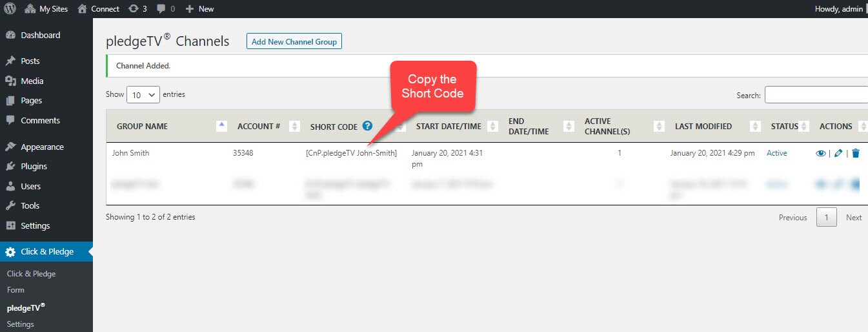Open the Show entries dropdown
The height and width of the screenshot is (332, 868).
(143, 94)
